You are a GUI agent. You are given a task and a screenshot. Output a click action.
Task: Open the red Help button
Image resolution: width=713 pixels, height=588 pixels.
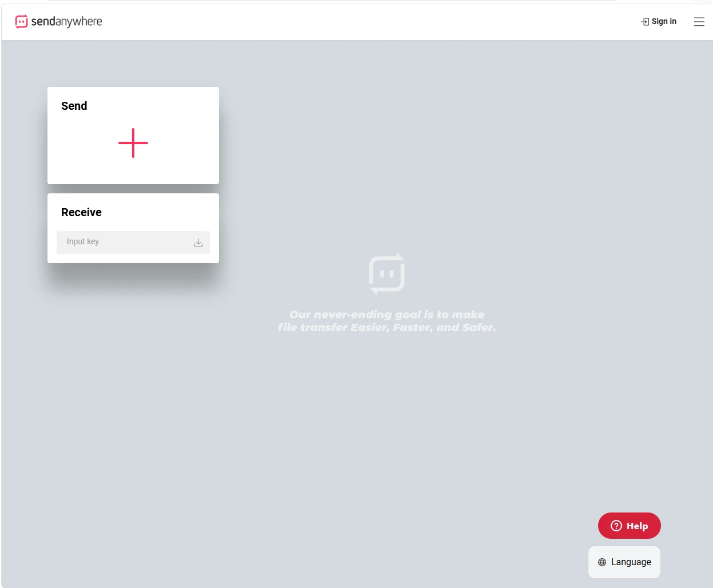[x=630, y=526]
